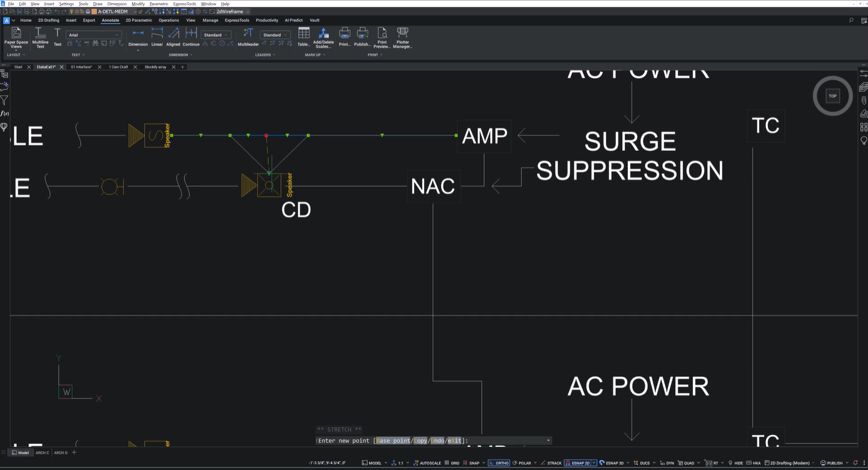
Task: Click the Multiline Text tool
Action: click(x=40, y=37)
